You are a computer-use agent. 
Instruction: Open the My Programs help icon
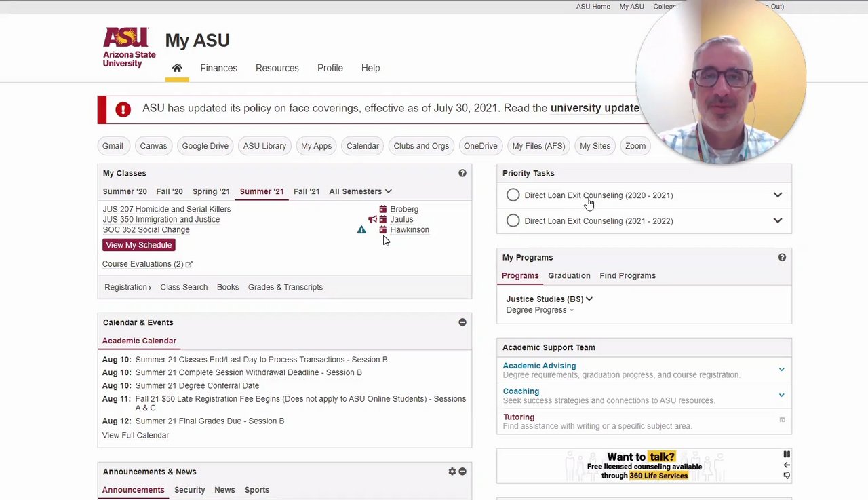click(x=782, y=258)
